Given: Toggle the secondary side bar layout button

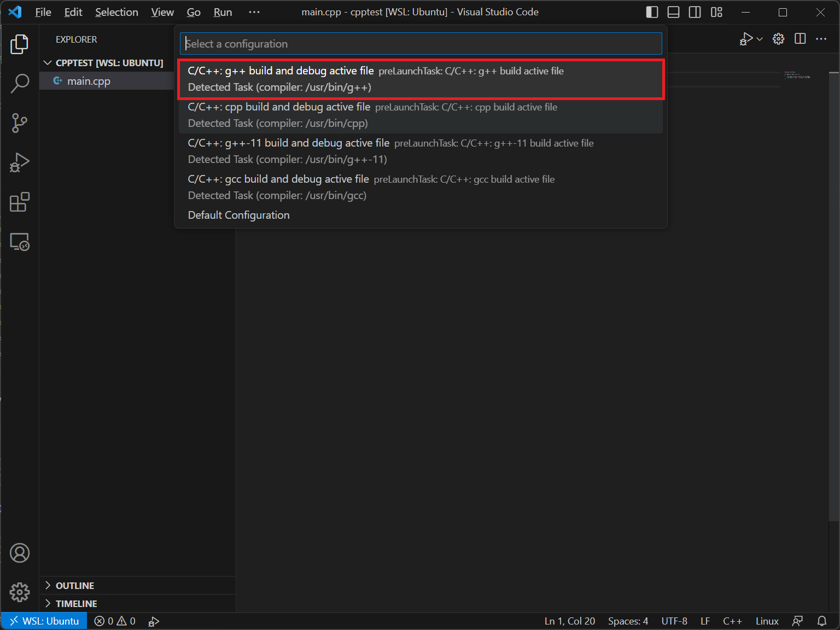Looking at the screenshot, I should tap(695, 12).
